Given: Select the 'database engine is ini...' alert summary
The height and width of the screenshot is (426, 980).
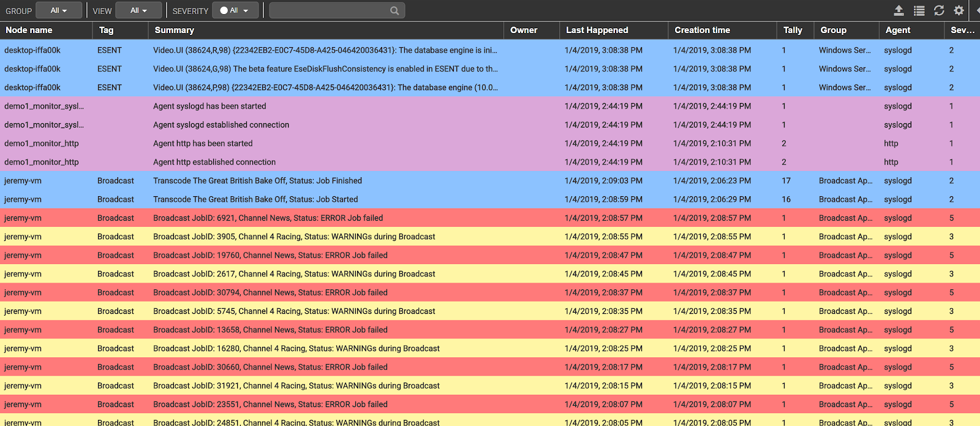Looking at the screenshot, I should tap(325, 50).
